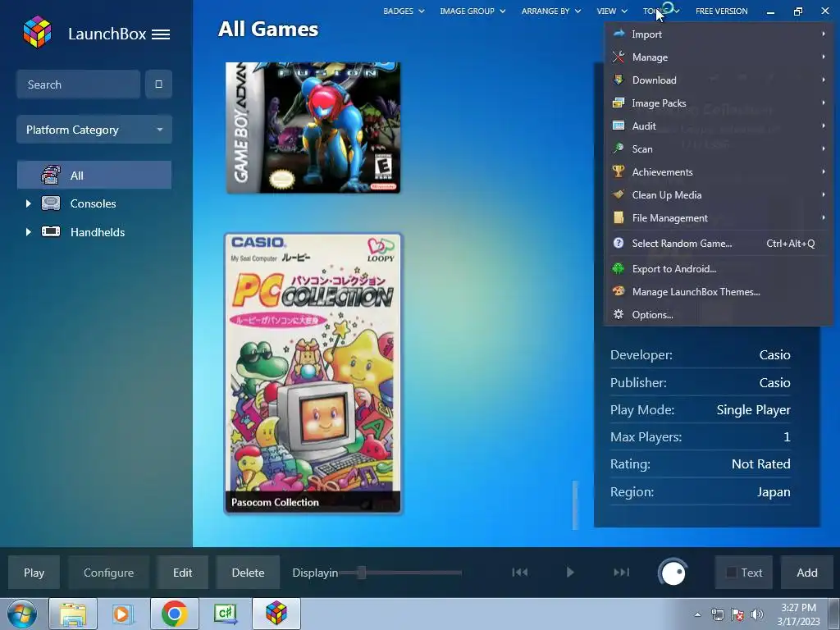Click the Scan magnifier icon
Viewport: 840px width, 630px height.
[x=619, y=148]
